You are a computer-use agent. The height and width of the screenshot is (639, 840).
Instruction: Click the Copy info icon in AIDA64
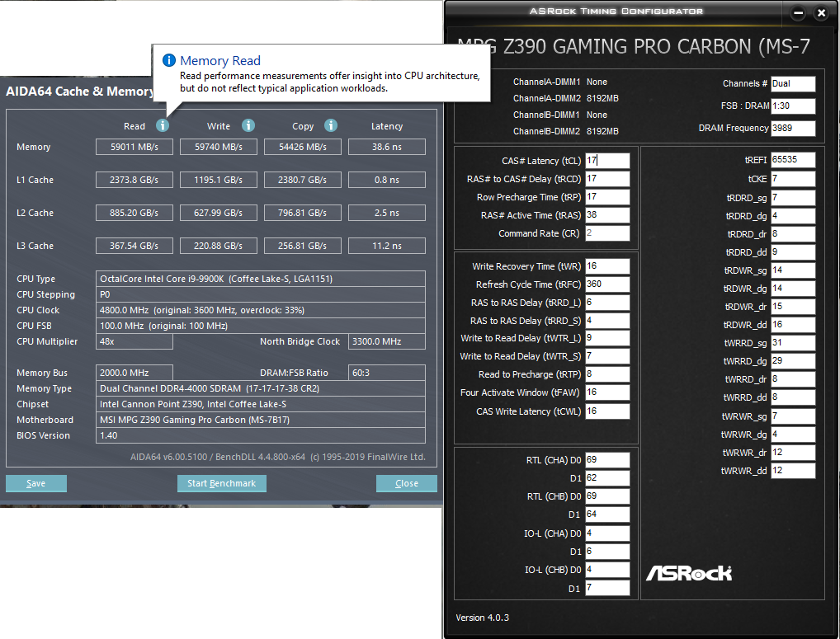coord(331,125)
